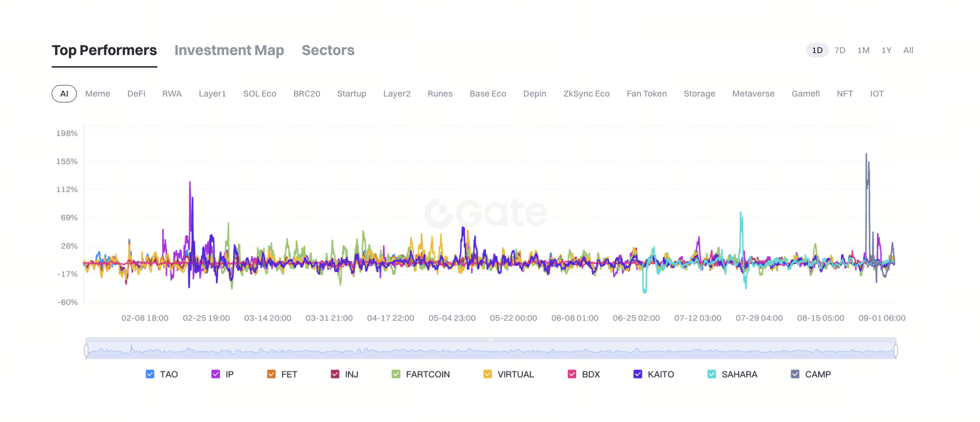Set time range to 1M

click(x=864, y=50)
